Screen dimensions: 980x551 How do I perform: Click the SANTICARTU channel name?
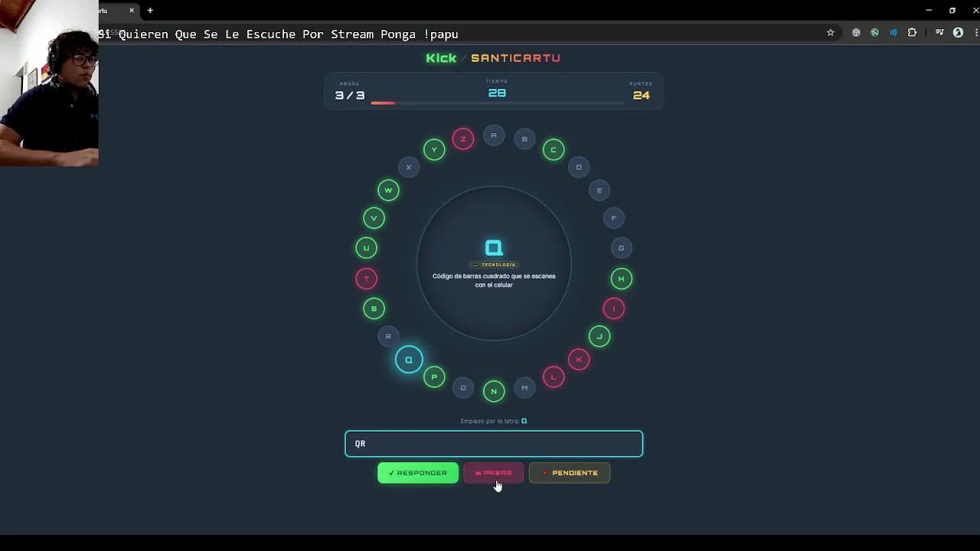pyautogui.click(x=515, y=58)
